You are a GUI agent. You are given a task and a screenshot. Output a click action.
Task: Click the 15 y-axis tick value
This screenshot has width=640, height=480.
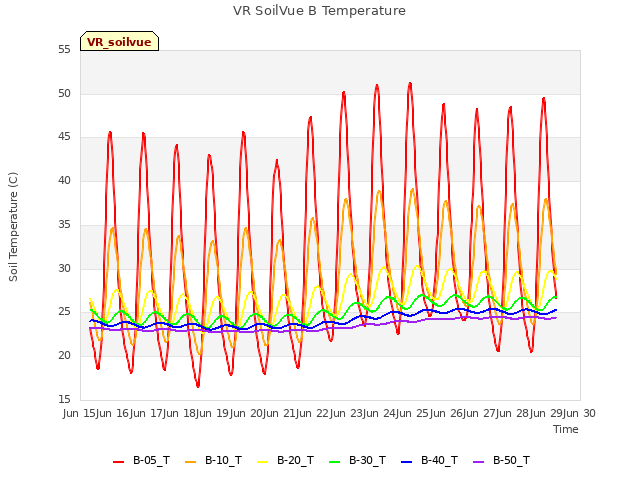point(64,399)
